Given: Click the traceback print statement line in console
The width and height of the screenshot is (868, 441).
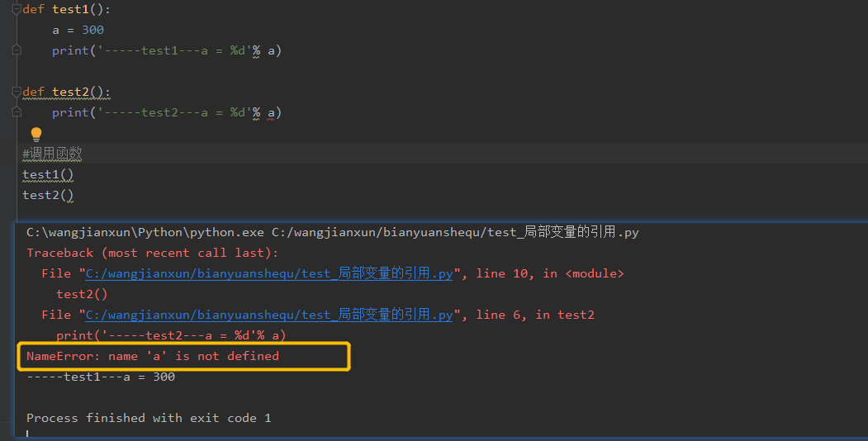Looking at the screenshot, I should coord(171,335).
